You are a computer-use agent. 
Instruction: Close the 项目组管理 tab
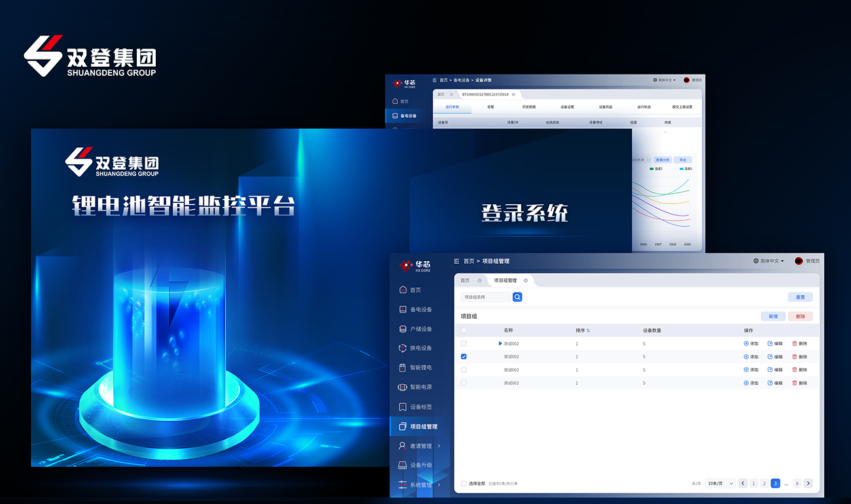click(526, 281)
